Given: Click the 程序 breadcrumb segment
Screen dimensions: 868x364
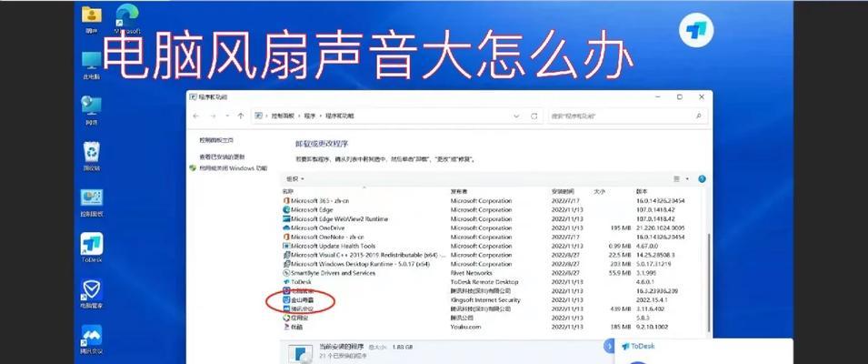Looking at the screenshot, I should click(309, 116).
